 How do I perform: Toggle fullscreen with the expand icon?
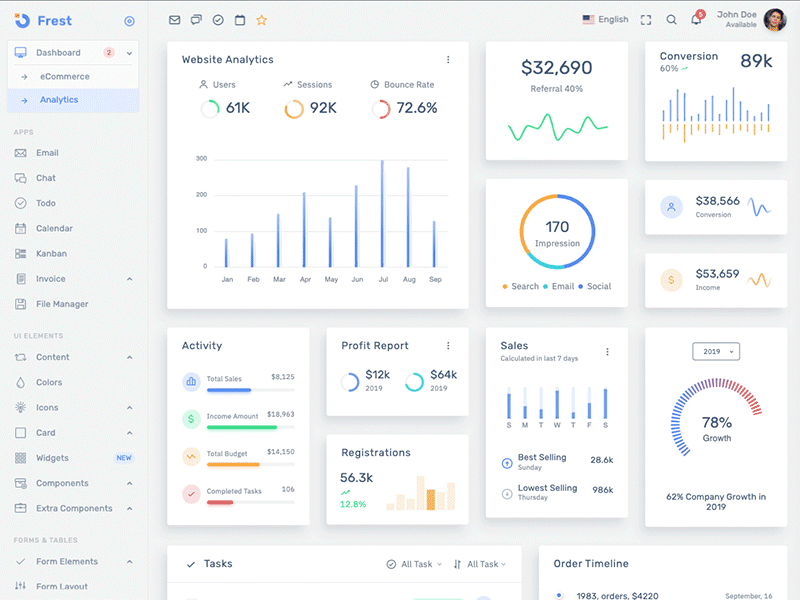click(x=646, y=20)
